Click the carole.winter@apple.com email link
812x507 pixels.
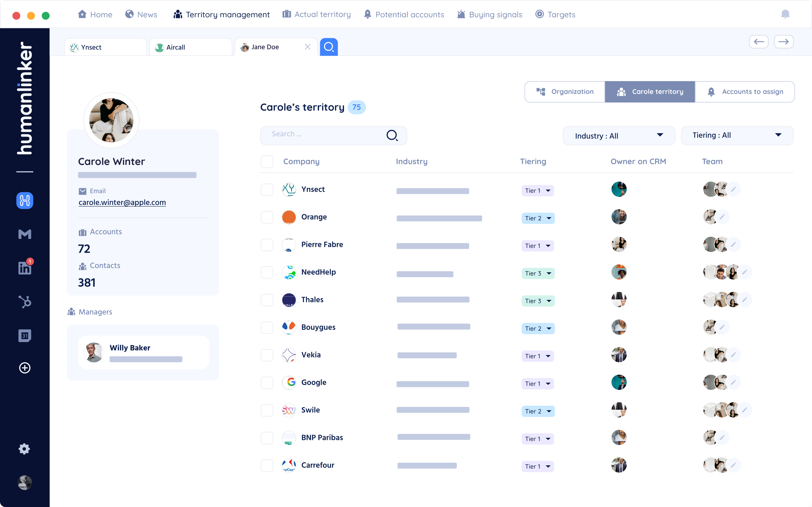122,202
